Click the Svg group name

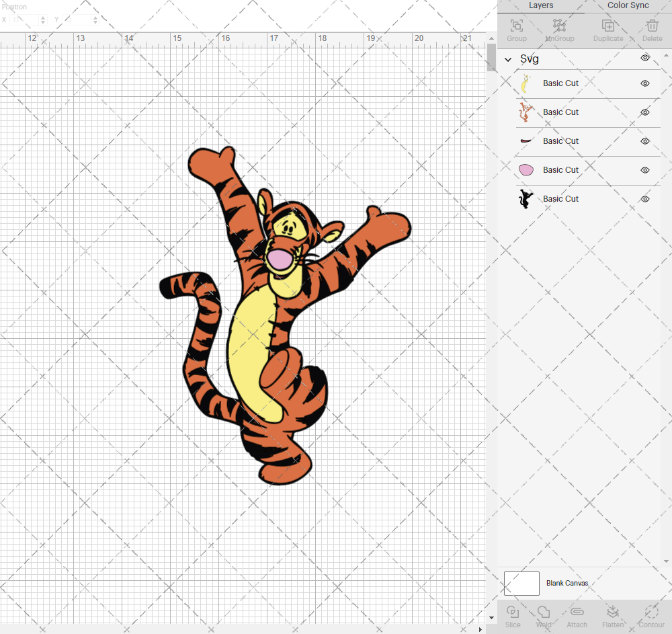(x=530, y=59)
